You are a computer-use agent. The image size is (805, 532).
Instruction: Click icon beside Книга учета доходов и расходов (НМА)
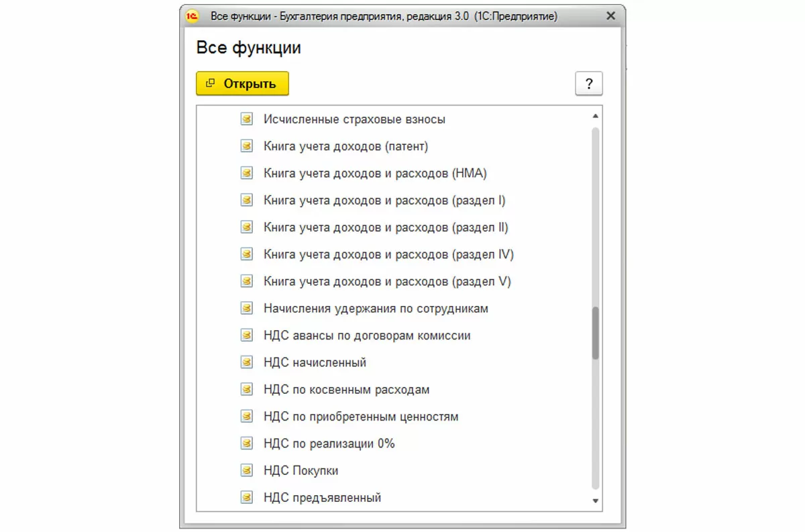[x=247, y=173]
